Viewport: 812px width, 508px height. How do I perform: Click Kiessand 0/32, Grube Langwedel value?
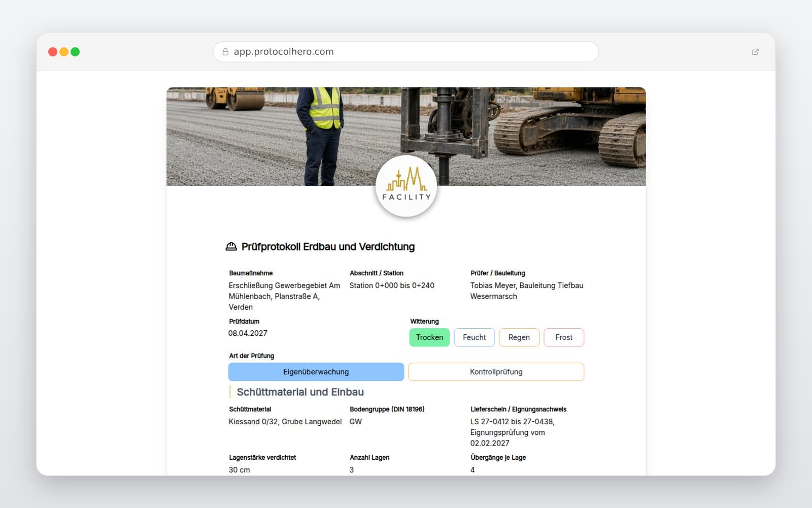coord(285,422)
